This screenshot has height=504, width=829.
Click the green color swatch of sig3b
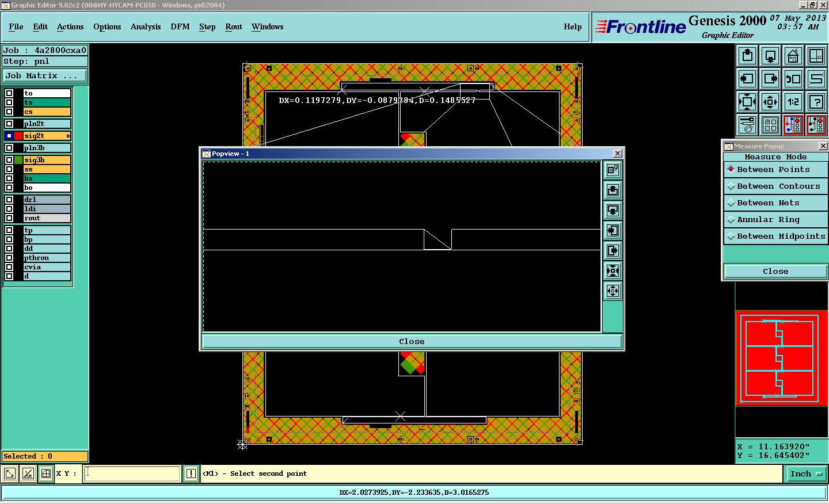tap(18, 160)
